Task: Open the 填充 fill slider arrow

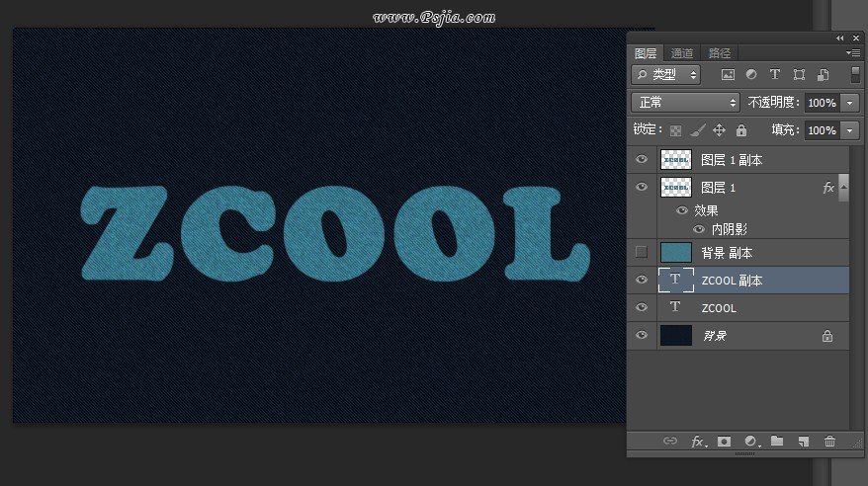Action: coord(850,130)
